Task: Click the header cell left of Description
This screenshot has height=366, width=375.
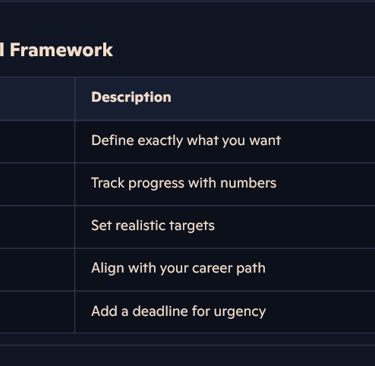Action: [37, 99]
